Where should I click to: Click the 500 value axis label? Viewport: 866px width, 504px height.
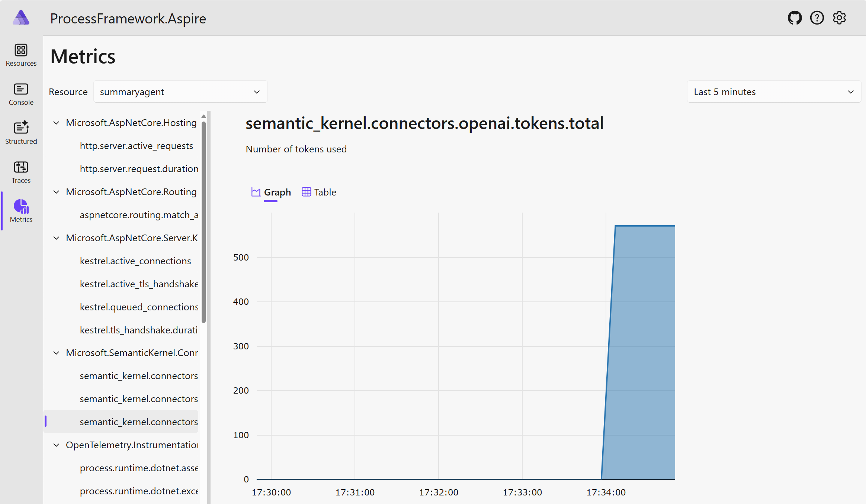click(x=241, y=258)
